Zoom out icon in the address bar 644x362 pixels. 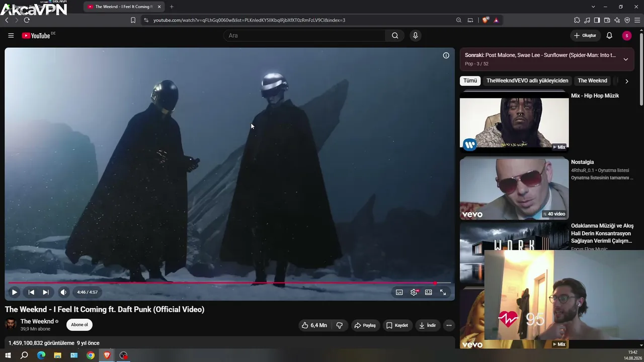point(458,20)
